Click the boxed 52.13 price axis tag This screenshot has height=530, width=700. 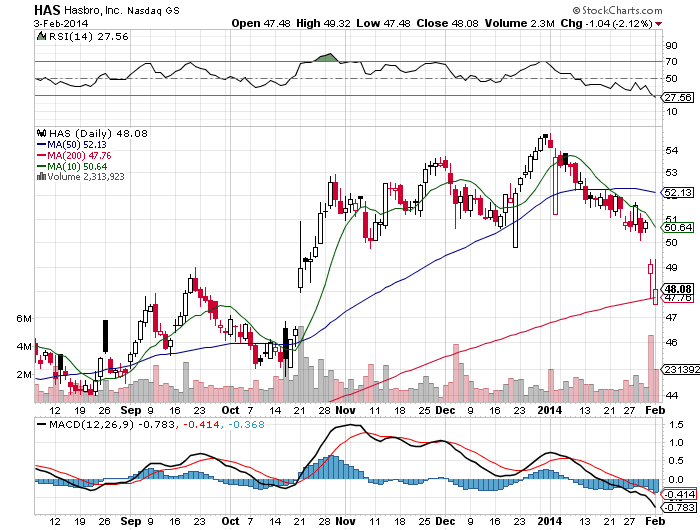(679, 192)
